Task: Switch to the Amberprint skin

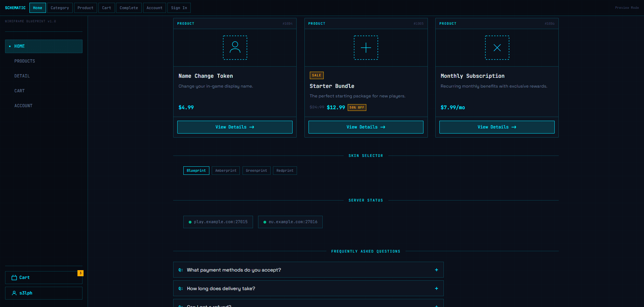Action: pos(226,171)
